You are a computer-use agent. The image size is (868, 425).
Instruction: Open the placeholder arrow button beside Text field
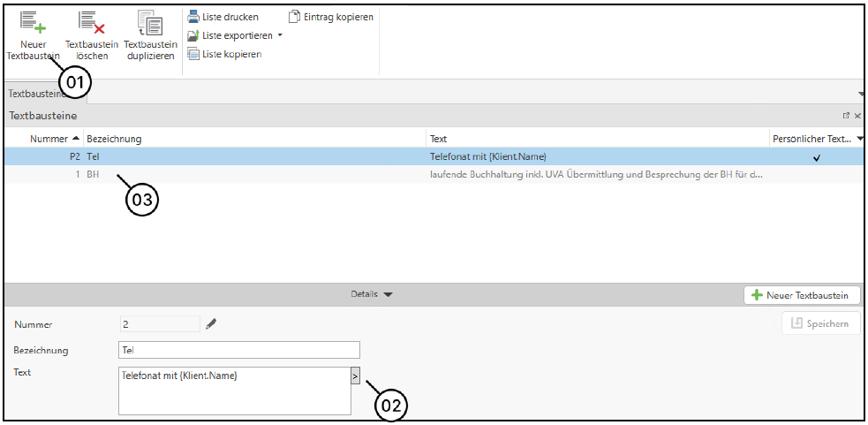tap(355, 376)
